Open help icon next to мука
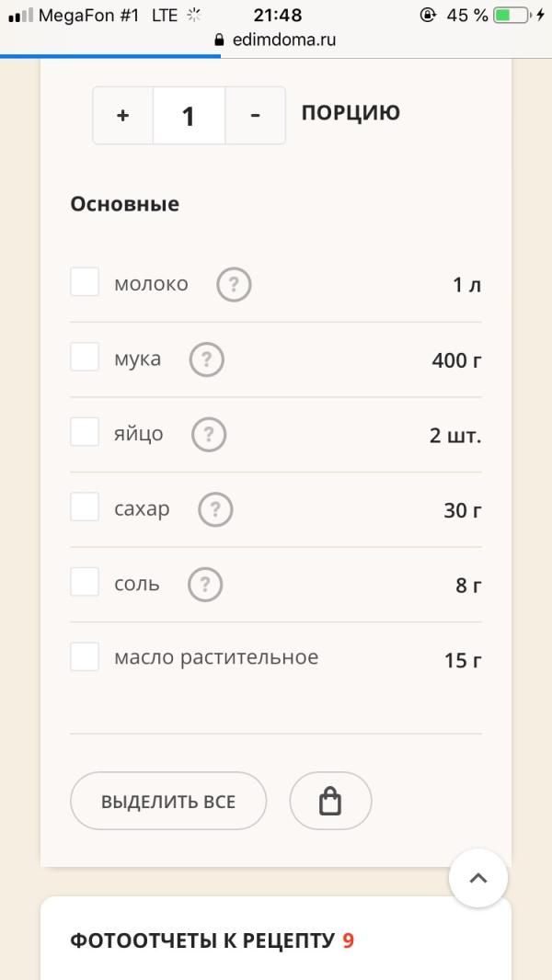552x980 pixels. [x=207, y=360]
